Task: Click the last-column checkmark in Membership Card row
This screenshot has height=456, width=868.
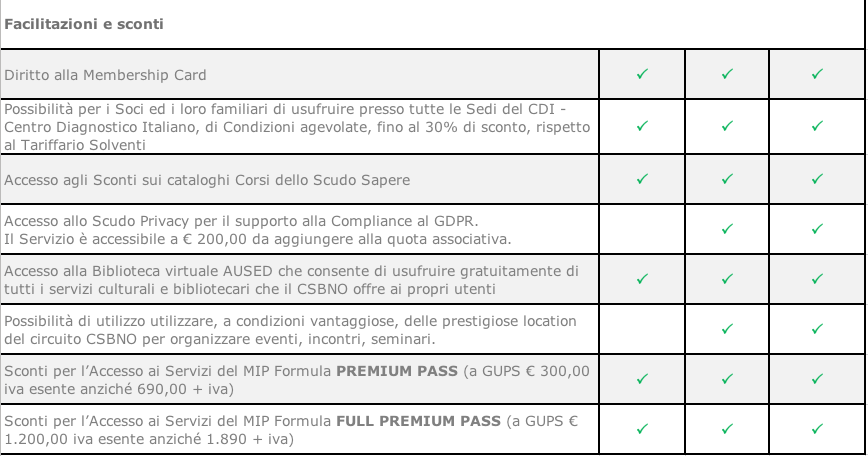Action: 817,74
